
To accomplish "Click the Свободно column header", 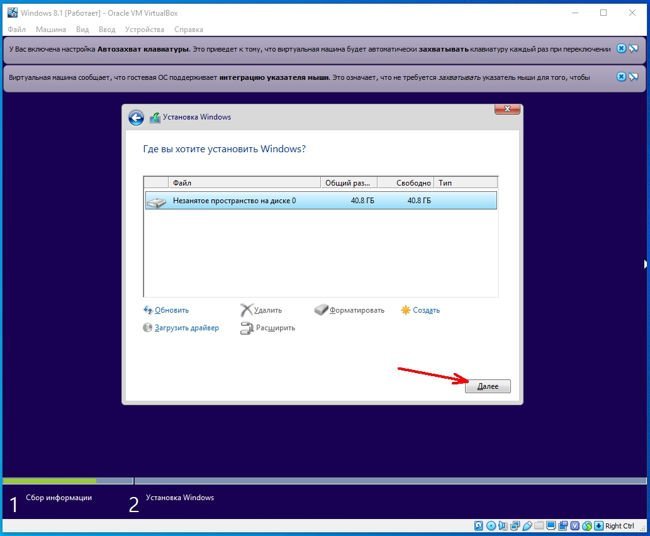I will pos(405,182).
